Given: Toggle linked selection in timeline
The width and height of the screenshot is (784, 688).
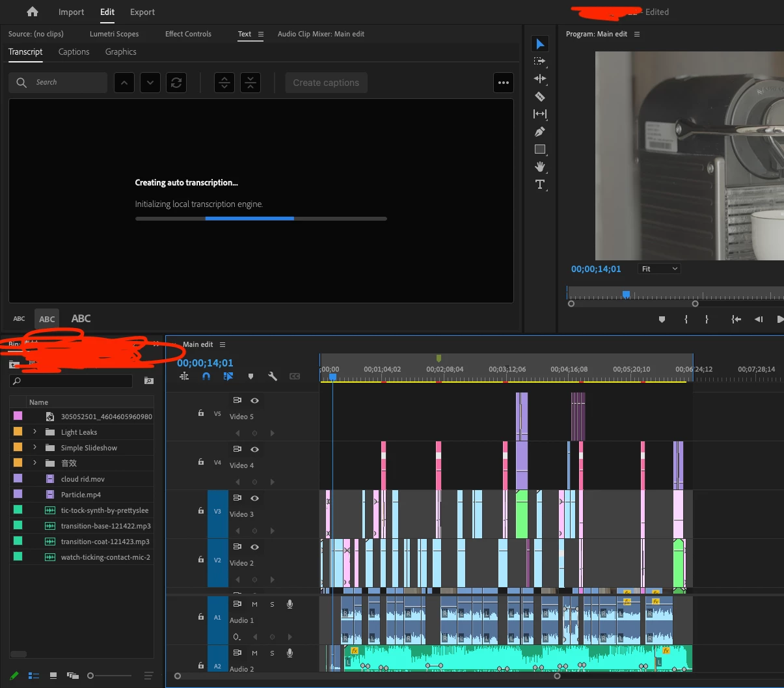Looking at the screenshot, I should [228, 376].
